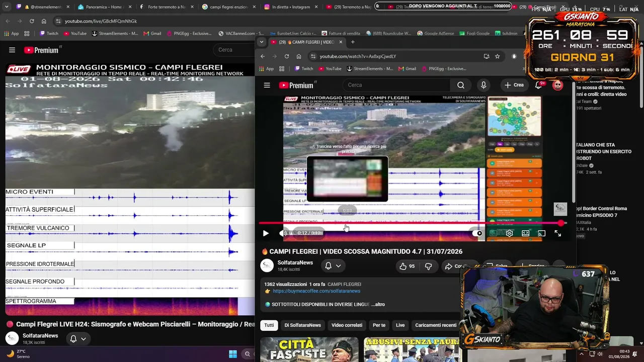The image size is (644, 362).
Task: Toggle autoplay switch in front video player
Action: tap(477, 233)
